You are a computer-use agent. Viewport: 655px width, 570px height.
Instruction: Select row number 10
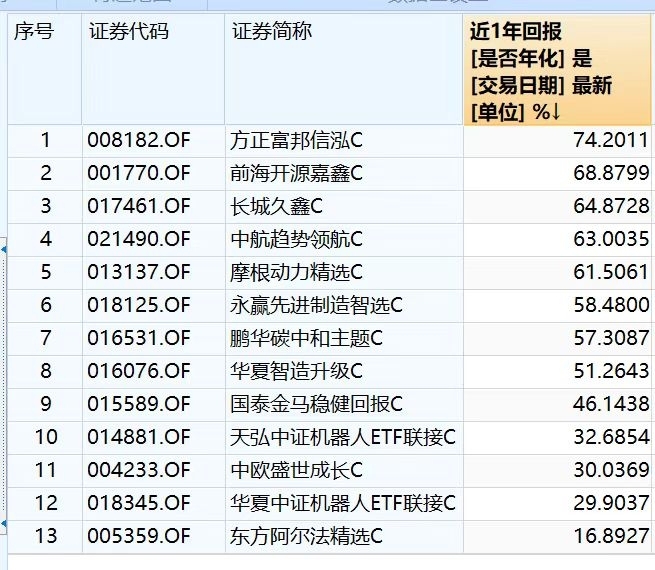tap(46, 437)
